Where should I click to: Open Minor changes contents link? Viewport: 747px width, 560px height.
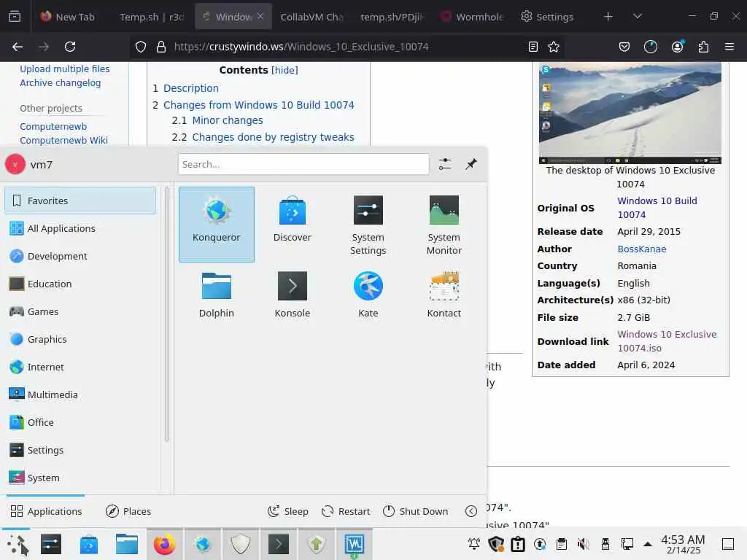coord(228,120)
